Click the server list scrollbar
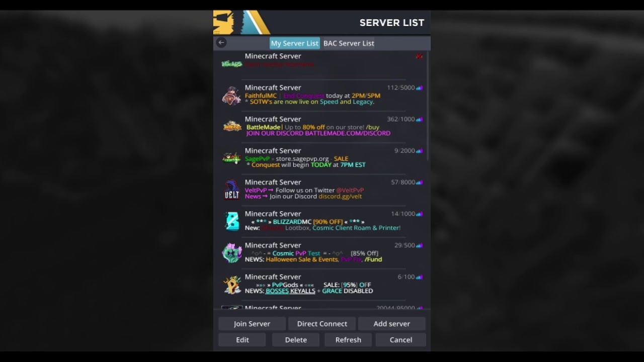This screenshot has width=644, height=362. [428, 106]
